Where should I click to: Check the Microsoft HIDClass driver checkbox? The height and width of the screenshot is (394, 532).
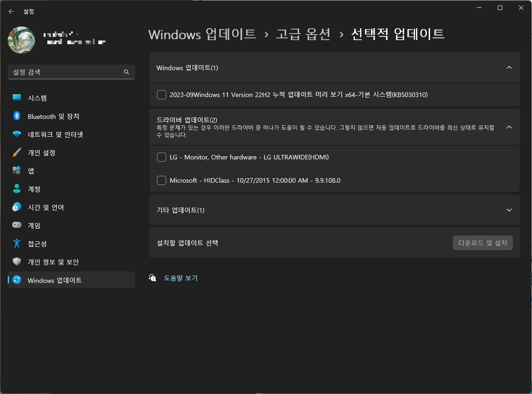click(x=162, y=180)
